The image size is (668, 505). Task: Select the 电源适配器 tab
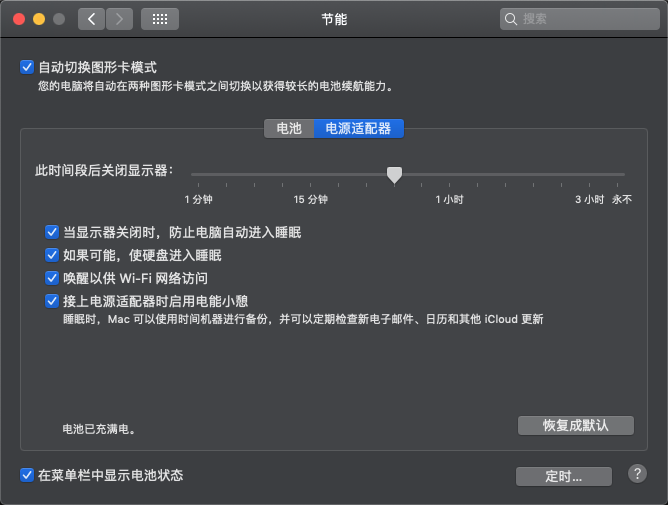pos(358,129)
